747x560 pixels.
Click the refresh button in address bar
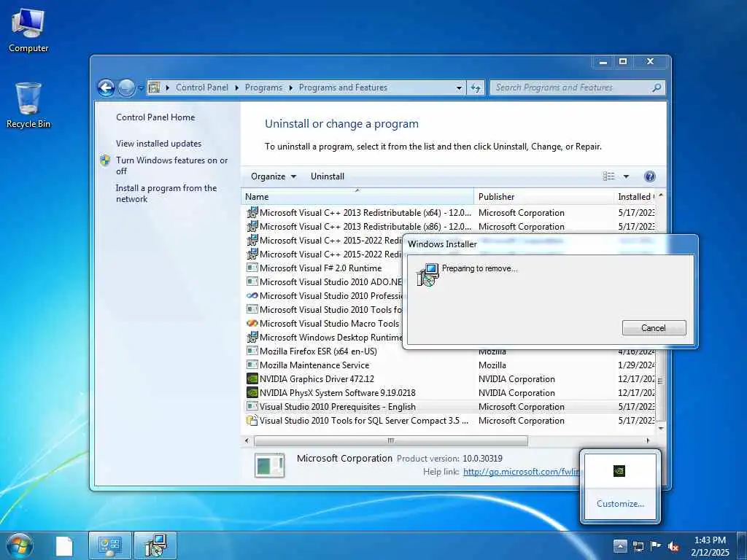[476, 87]
